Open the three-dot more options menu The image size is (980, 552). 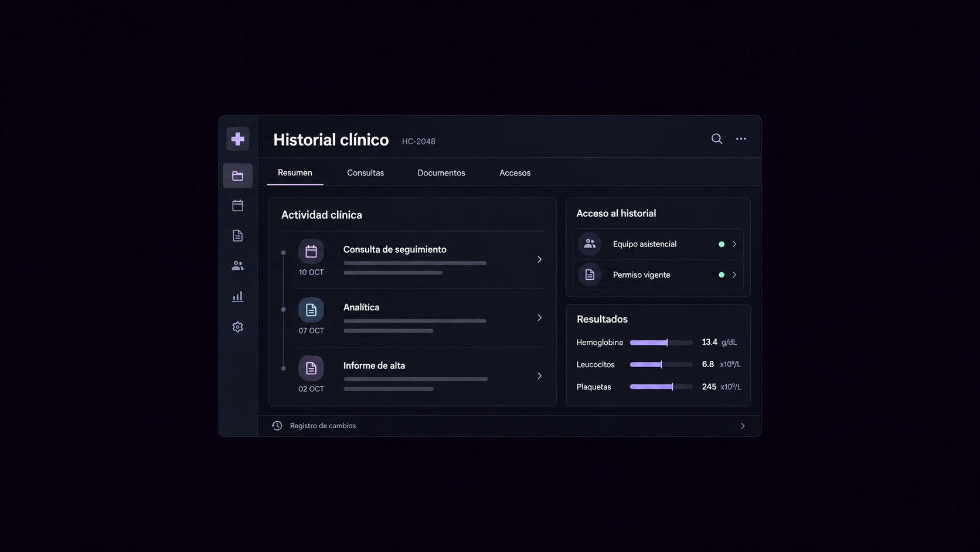[x=741, y=139]
